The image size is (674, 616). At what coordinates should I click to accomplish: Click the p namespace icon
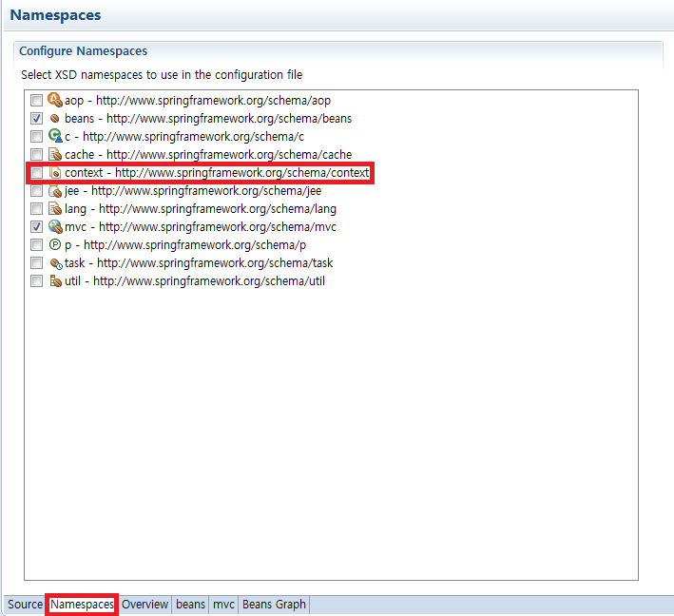(x=55, y=244)
